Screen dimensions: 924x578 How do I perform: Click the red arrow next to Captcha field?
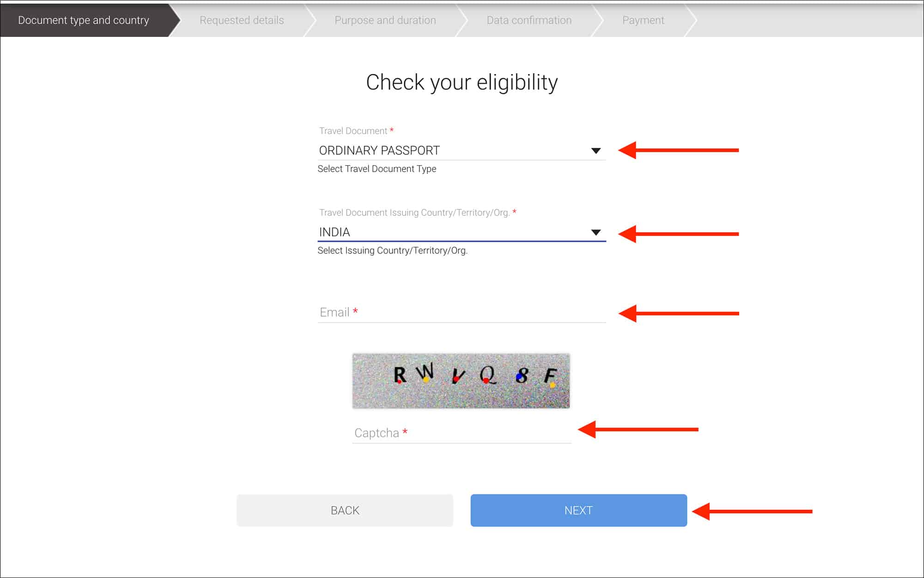point(638,430)
